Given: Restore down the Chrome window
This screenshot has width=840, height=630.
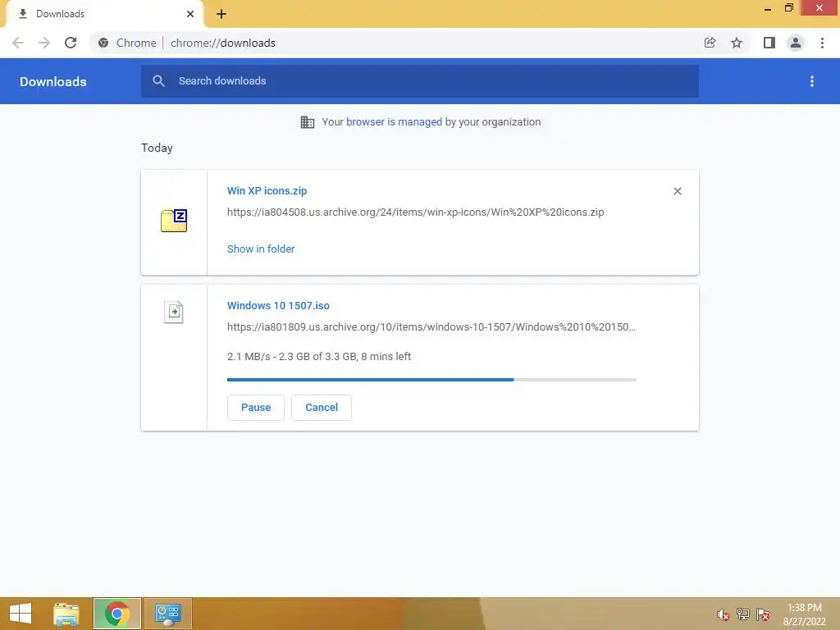Looking at the screenshot, I should [788, 8].
